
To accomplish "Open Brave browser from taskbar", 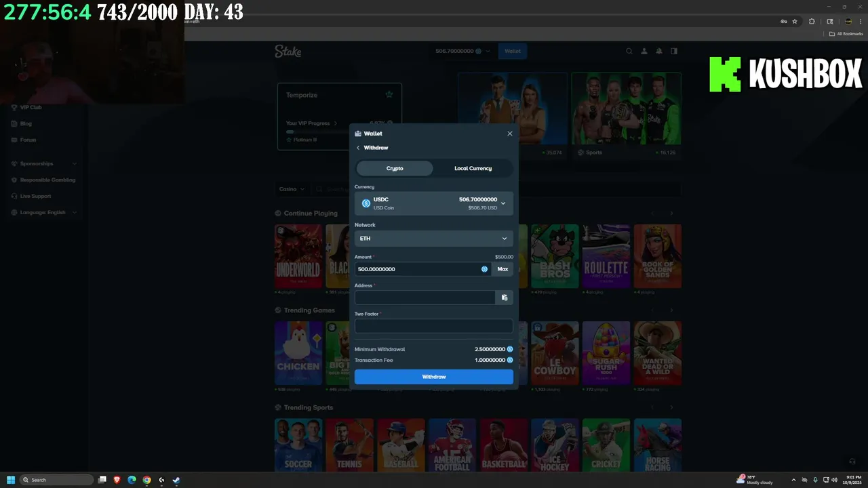I will [x=117, y=480].
